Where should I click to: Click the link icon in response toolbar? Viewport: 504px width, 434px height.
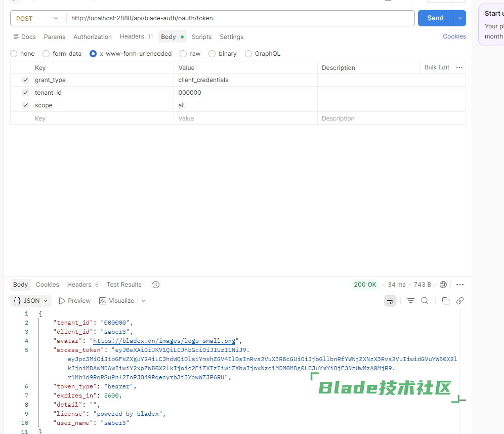(x=459, y=301)
